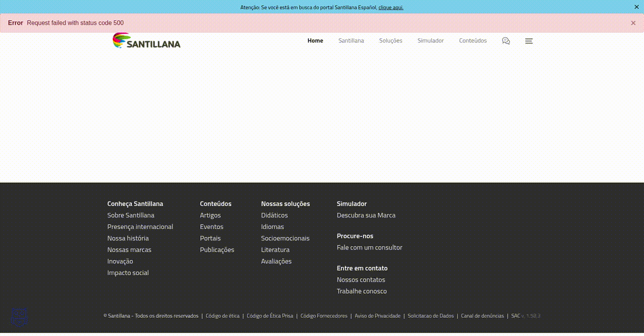Click the Procure-nos footer heading

[x=355, y=236]
